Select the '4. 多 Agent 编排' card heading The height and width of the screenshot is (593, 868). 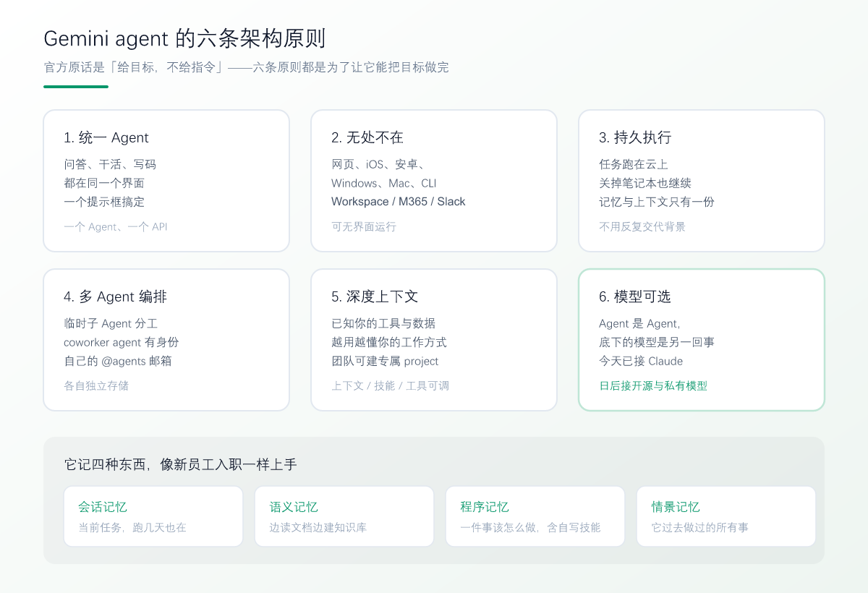click(116, 296)
